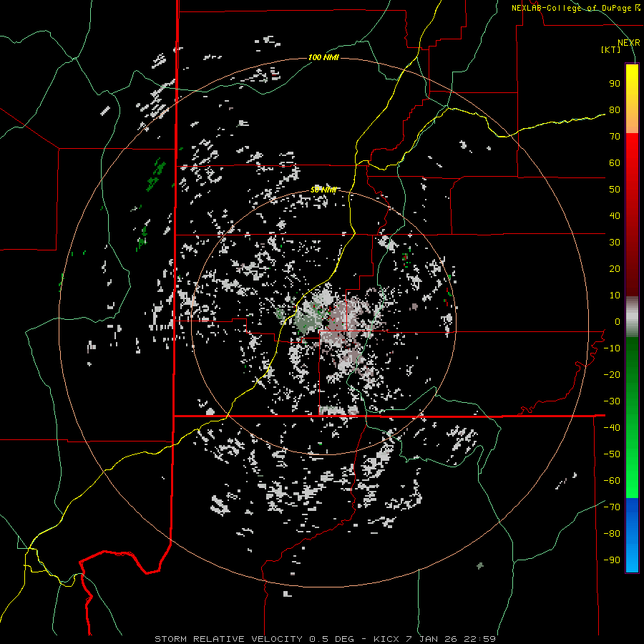
Task: Click the 80 value on the velocity scale
Action: [x=615, y=109]
